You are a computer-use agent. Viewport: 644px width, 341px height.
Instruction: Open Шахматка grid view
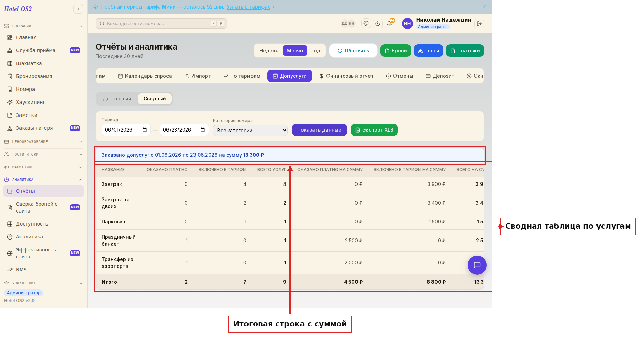[x=44, y=63]
